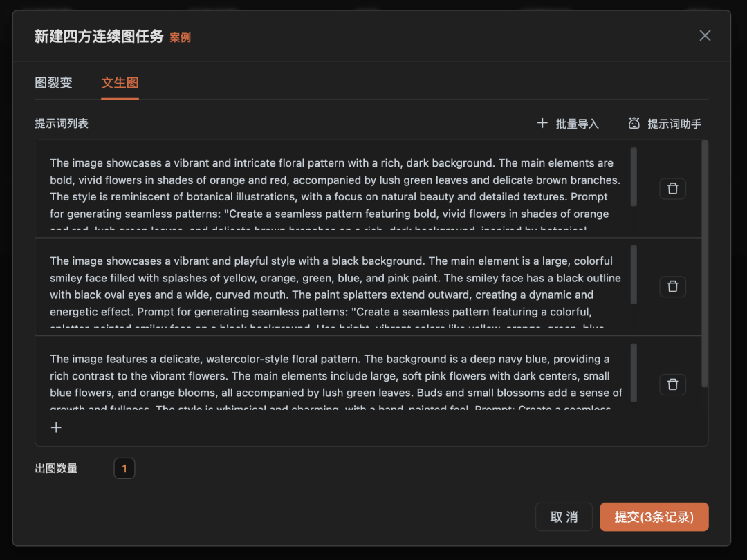Open the 提示词助手 robot icon
Screen dimensions: 747x560
634,122
